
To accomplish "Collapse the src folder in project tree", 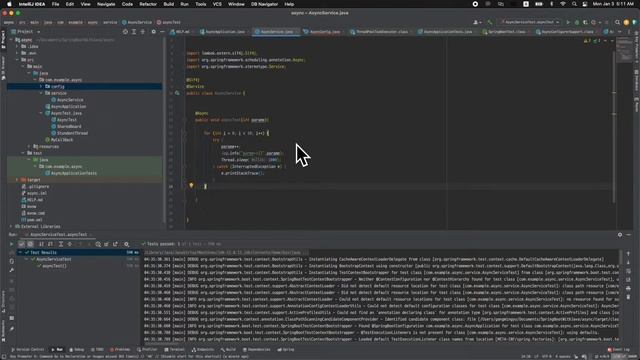I will point(18,60).
